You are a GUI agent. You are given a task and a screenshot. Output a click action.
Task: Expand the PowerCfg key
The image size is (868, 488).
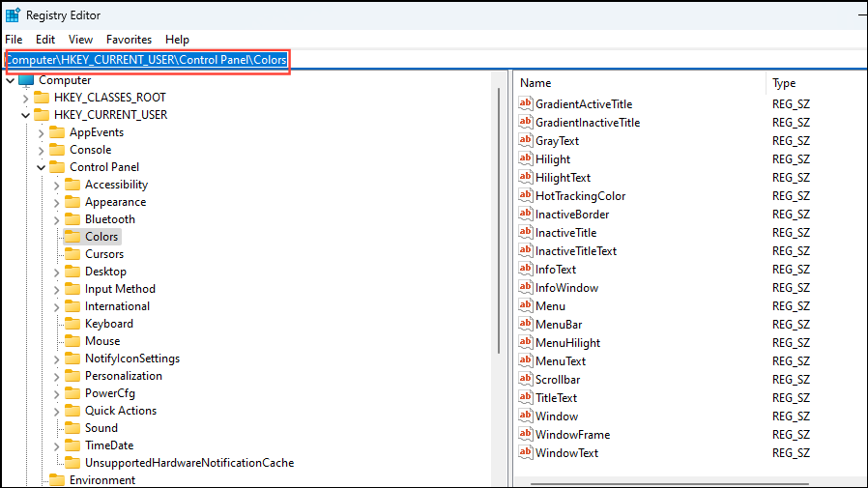coord(56,394)
